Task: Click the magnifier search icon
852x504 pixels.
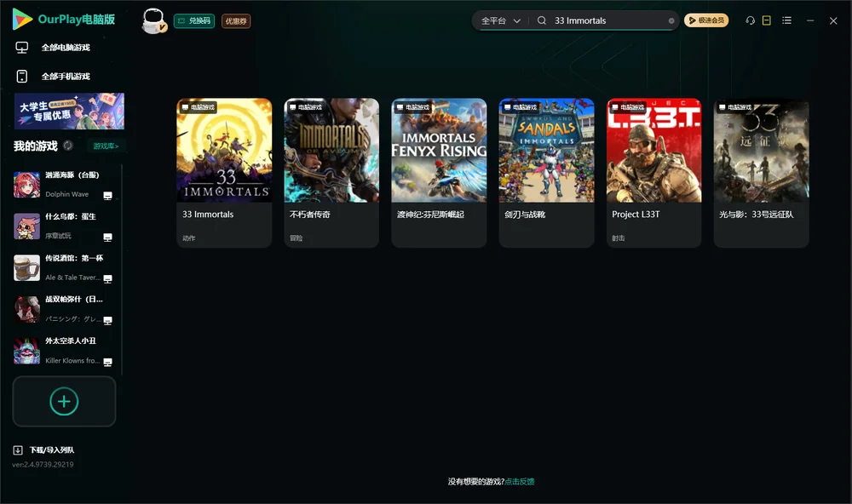Action: coord(541,20)
